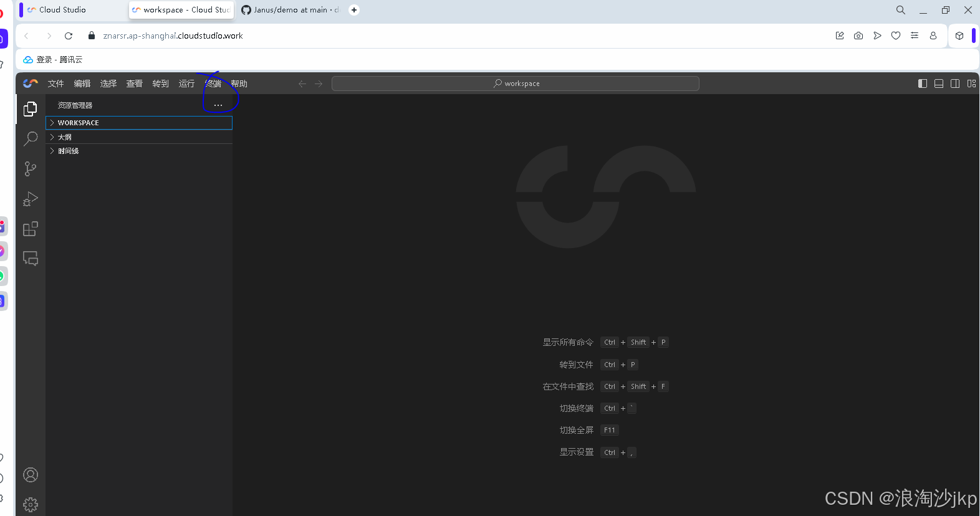Open the Run and Debug view
This screenshot has width=980, height=516.
tap(30, 199)
